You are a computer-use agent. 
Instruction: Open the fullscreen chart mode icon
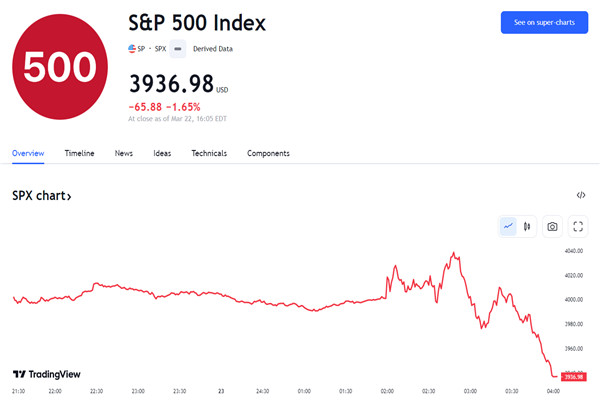578,227
